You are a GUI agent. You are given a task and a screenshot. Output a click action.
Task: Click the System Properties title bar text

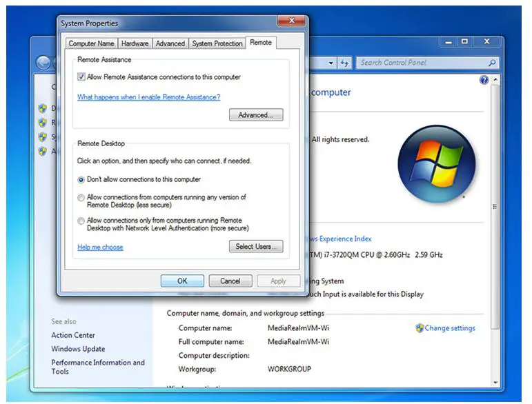[89, 23]
